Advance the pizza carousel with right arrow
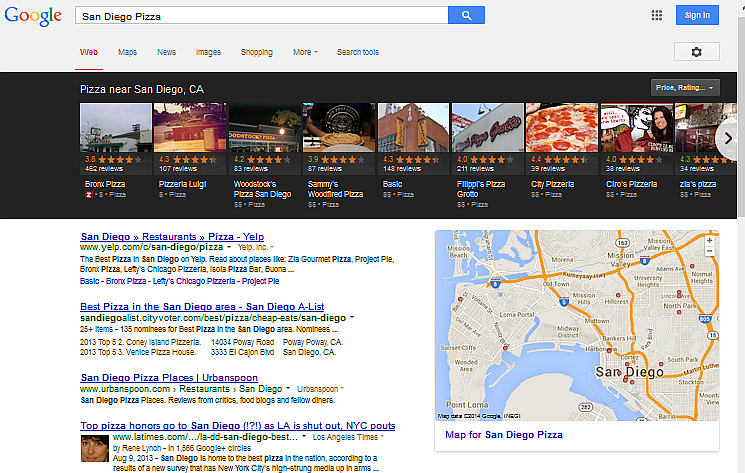Image resolution: width=745 pixels, height=473 pixels. coord(728,138)
